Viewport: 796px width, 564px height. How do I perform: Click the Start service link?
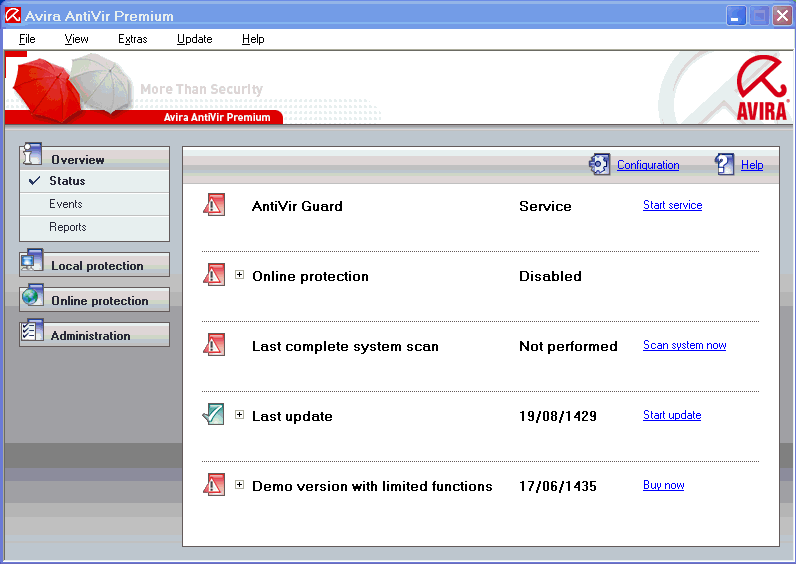pyautogui.click(x=672, y=205)
